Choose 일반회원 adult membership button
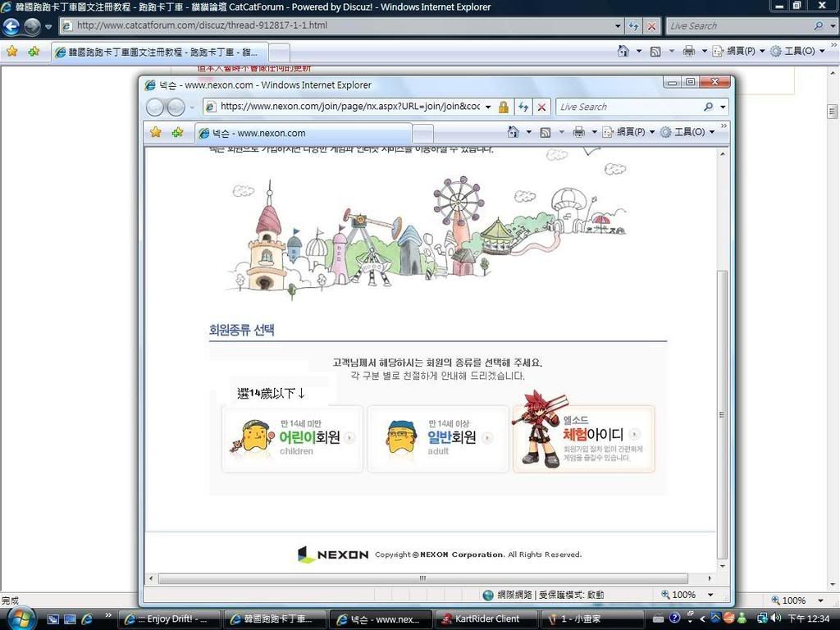This screenshot has height=630, width=840. [x=438, y=439]
